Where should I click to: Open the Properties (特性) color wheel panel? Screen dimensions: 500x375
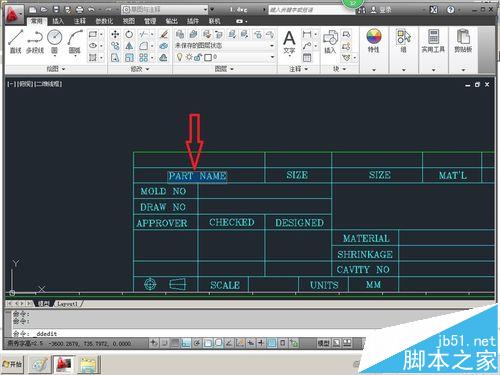(x=374, y=41)
